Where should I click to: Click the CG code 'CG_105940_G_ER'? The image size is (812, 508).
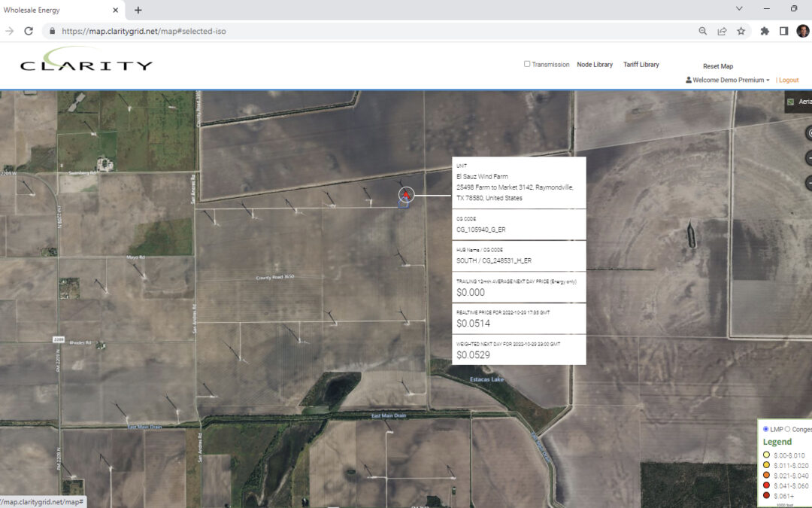[481, 230]
